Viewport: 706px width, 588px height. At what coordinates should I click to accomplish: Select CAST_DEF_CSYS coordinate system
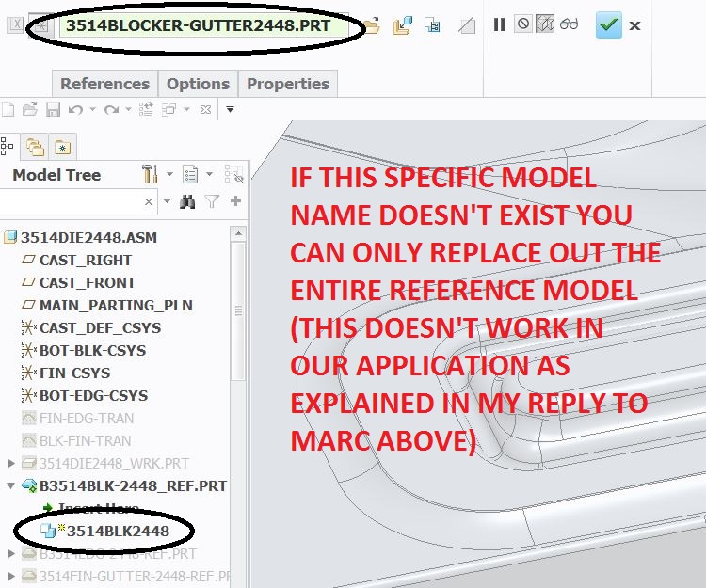tap(100, 327)
